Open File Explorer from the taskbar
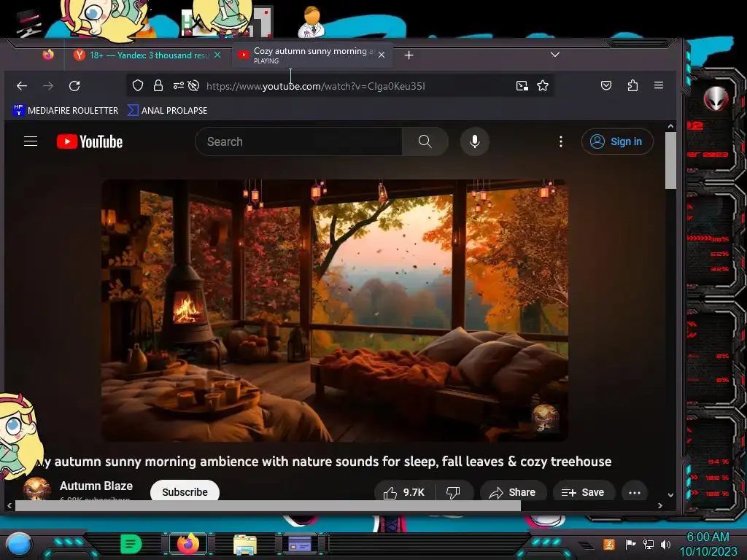 (245, 545)
